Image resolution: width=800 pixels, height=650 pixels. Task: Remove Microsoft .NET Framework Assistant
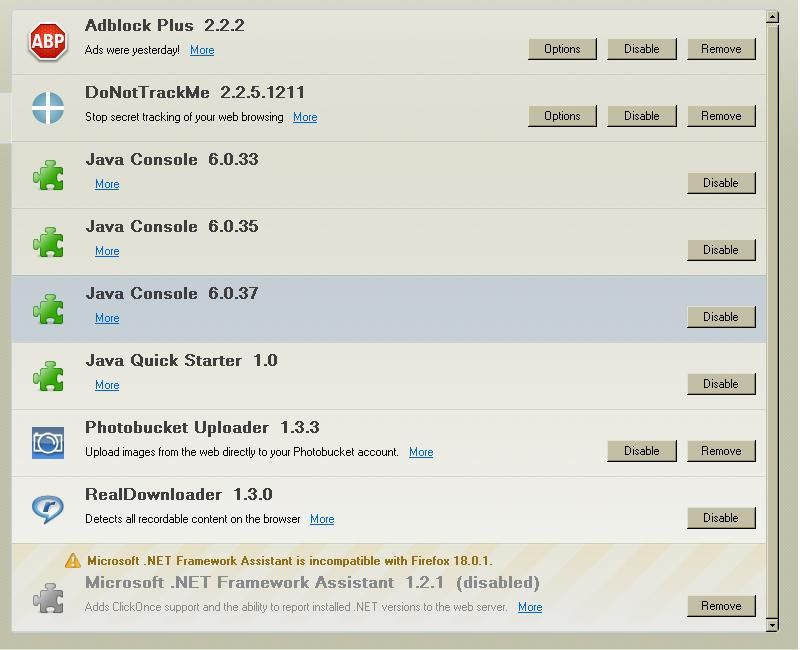(720, 606)
